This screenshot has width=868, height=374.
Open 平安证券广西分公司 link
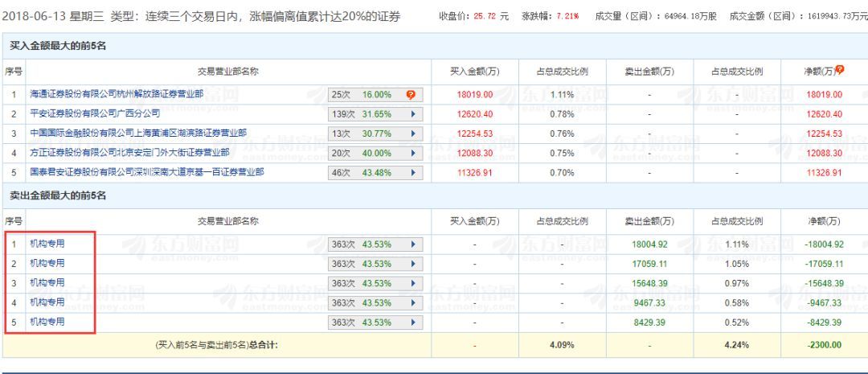(95, 113)
